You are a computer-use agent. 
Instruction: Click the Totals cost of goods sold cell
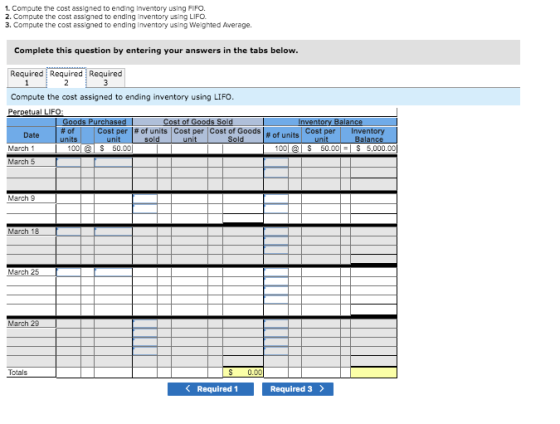(243, 372)
